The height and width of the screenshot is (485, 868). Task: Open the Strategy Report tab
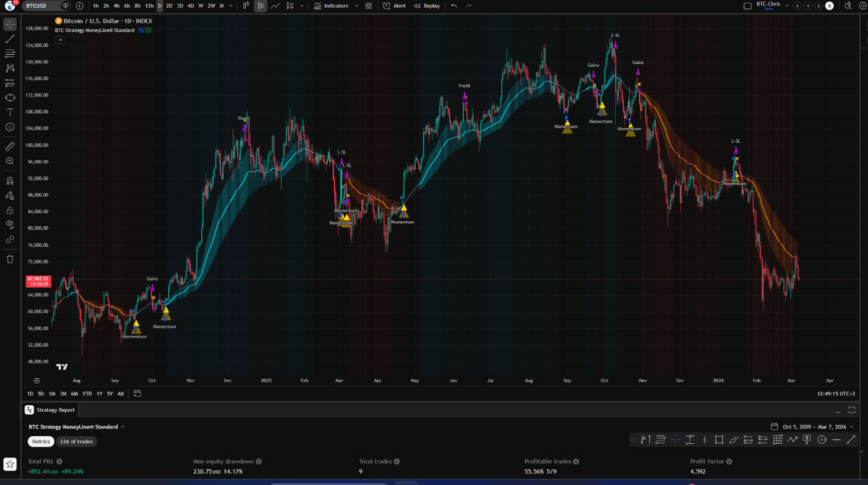50,410
